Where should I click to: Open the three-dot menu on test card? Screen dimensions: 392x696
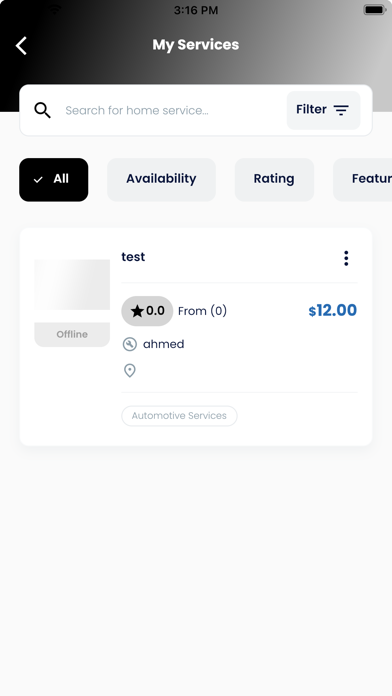346,258
